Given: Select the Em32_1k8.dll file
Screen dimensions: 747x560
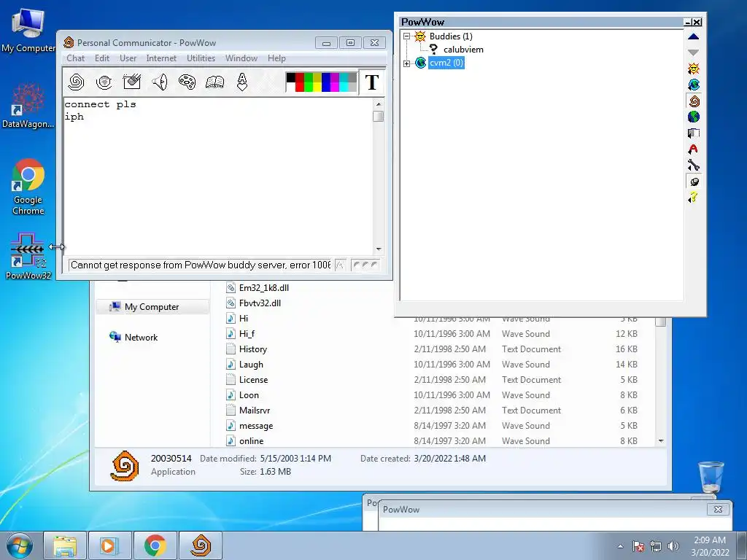Looking at the screenshot, I should [264, 287].
